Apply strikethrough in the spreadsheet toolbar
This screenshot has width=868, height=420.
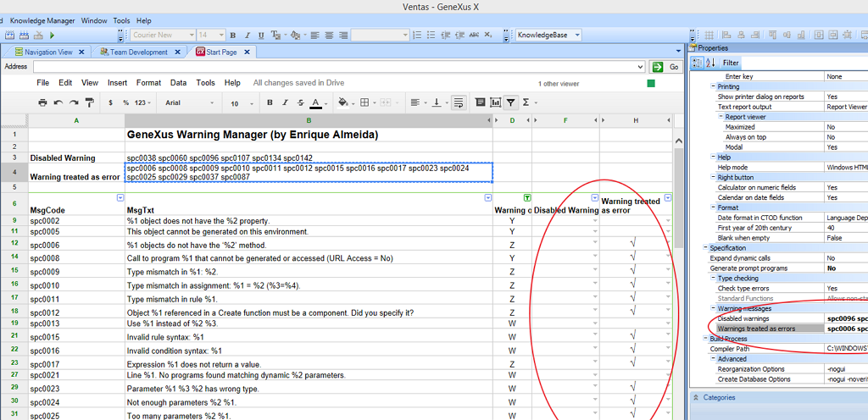(x=301, y=102)
